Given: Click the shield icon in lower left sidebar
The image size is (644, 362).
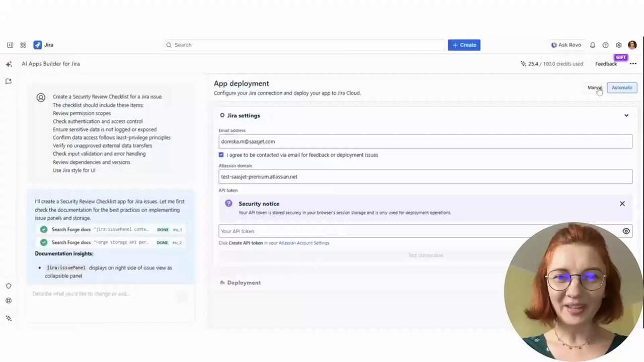Looking at the screenshot, I should [9, 286].
